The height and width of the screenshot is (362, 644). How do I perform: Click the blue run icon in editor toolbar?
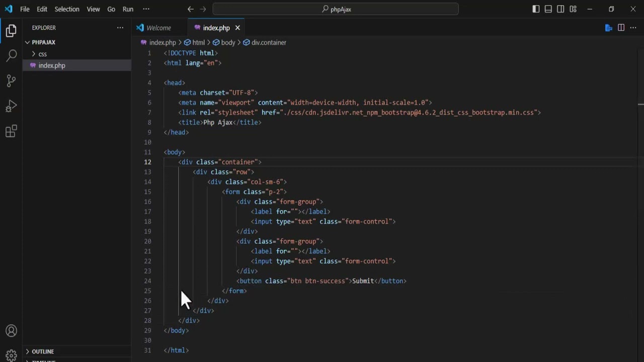pos(608,28)
